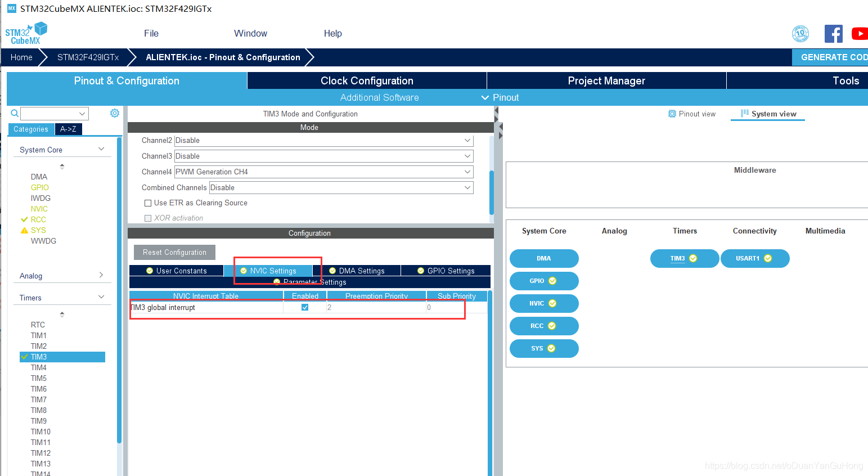The image size is (868, 476).
Task: Open the peripheral search combo box
Action: (x=55, y=114)
